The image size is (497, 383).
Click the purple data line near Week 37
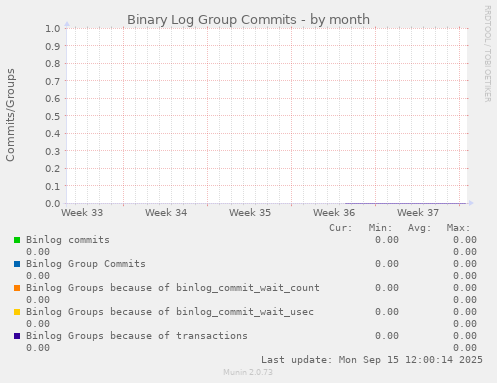tap(405, 203)
